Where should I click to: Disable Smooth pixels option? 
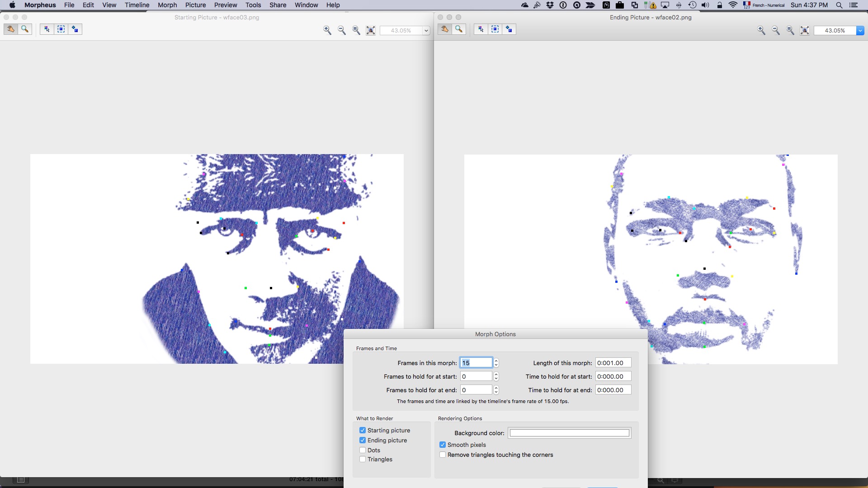(x=443, y=445)
